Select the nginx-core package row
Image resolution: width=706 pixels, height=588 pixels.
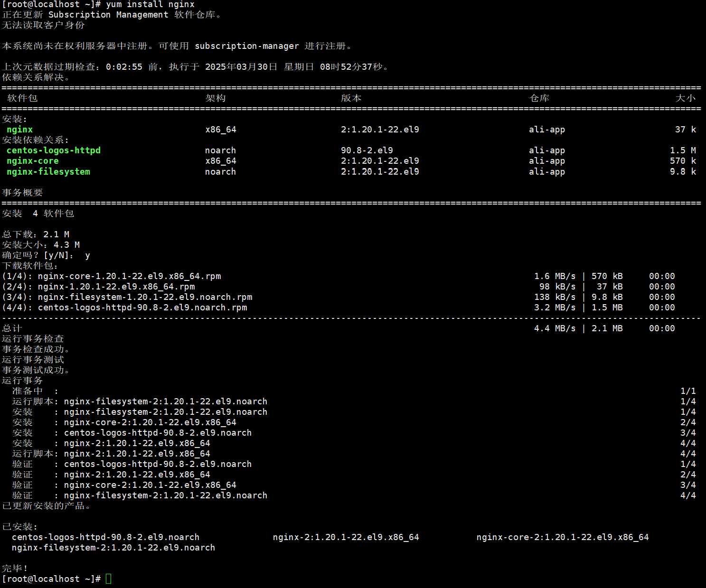32,161
